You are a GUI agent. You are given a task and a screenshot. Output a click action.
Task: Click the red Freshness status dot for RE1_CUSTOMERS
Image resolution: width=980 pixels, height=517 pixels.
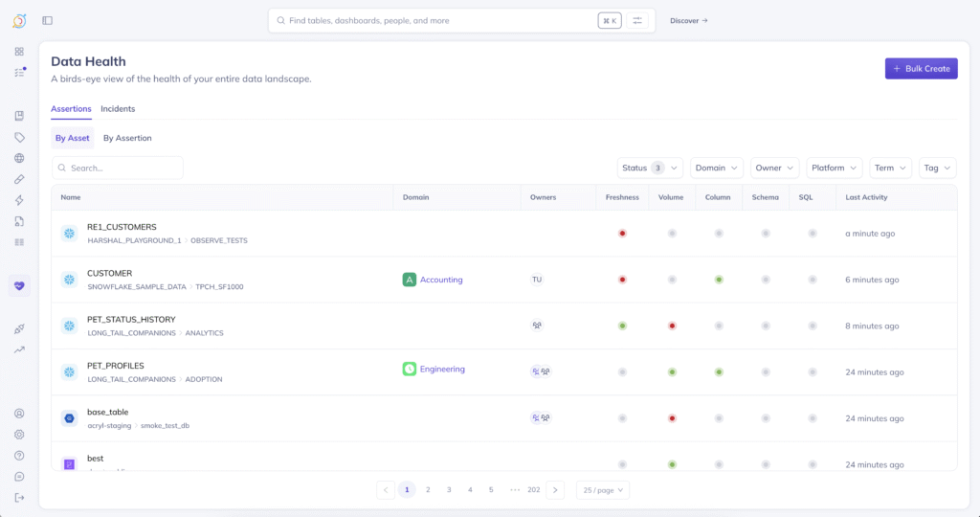click(x=622, y=233)
